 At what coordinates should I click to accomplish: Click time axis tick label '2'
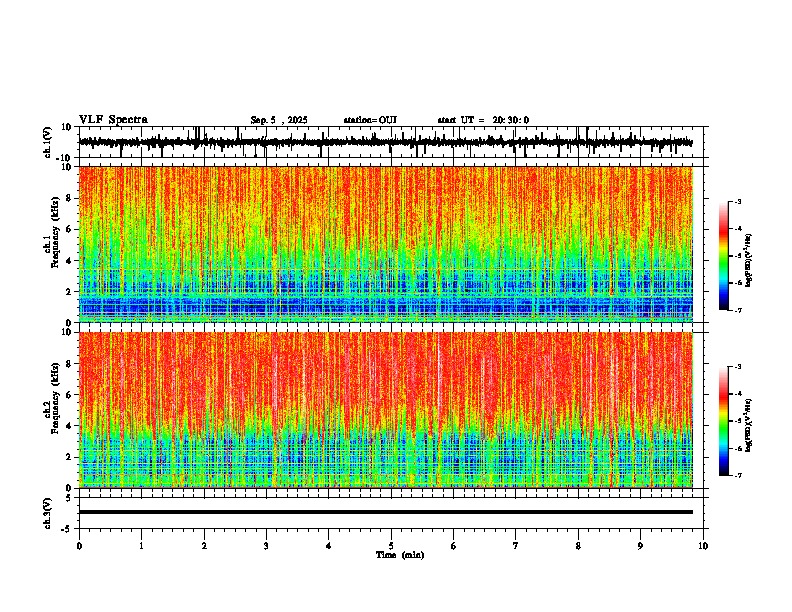point(204,546)
